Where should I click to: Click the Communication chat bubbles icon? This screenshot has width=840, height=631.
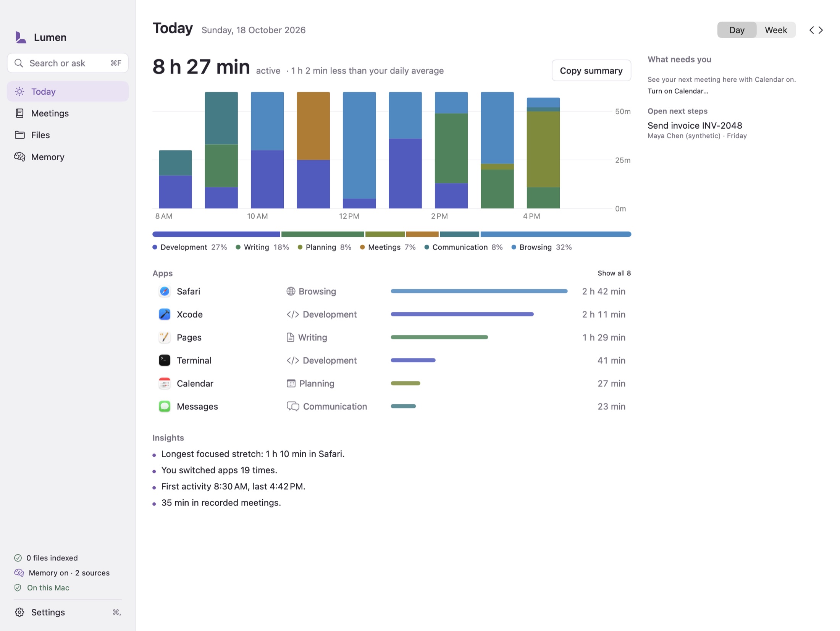293,406
